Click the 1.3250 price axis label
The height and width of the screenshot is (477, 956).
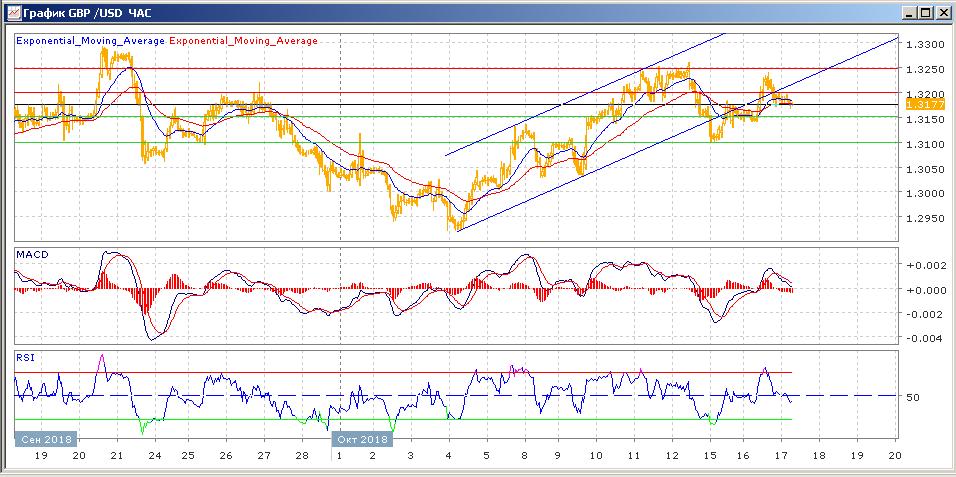click(x=925, y=70)
